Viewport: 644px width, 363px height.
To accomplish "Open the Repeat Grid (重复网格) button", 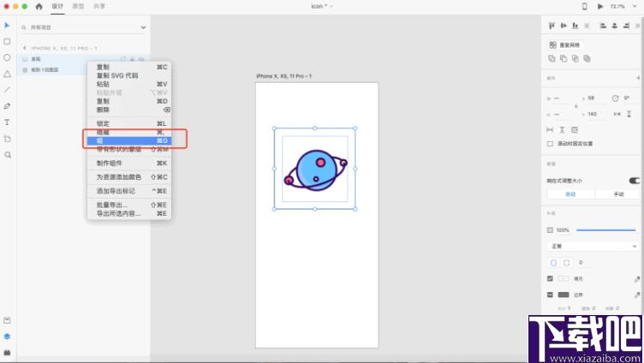I will (x=564, y=45).
